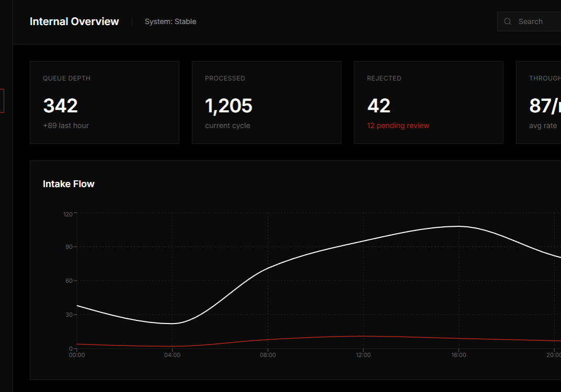Click the System: Stable status text
The height and width of the screenshot is (392, 561).
[171, 21]
